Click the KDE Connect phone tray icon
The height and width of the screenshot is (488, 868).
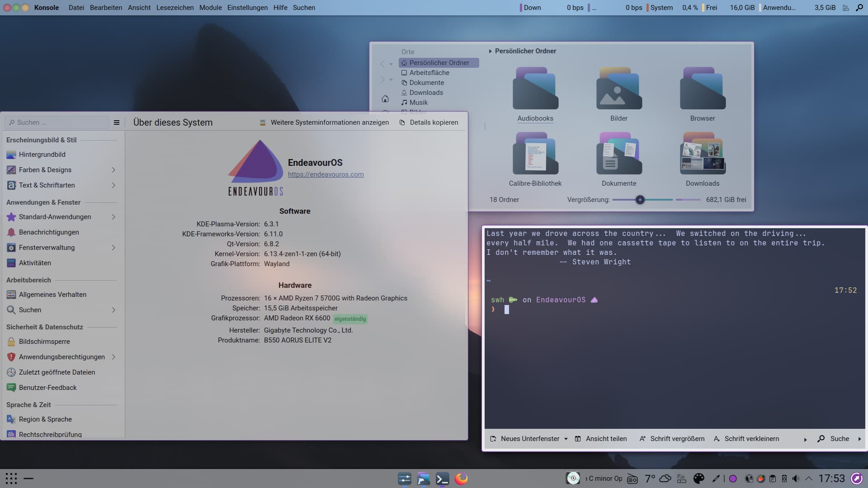click(784, 479)
